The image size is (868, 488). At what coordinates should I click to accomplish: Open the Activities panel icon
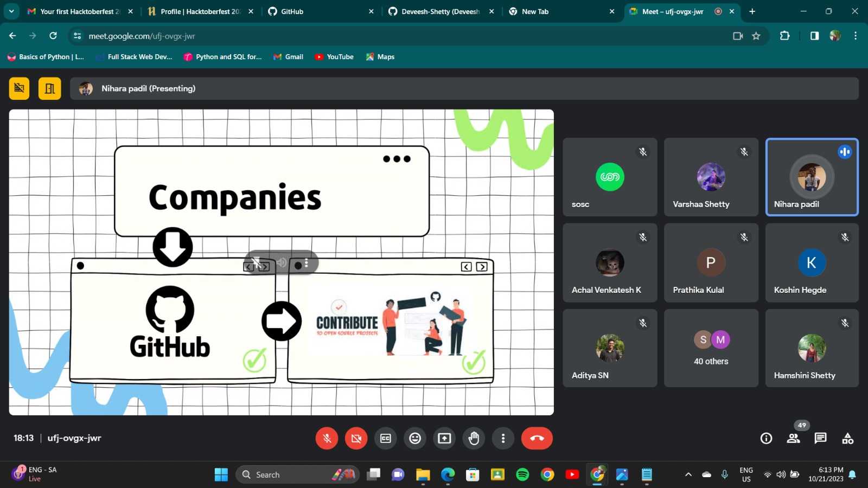[x=847, y=438]
